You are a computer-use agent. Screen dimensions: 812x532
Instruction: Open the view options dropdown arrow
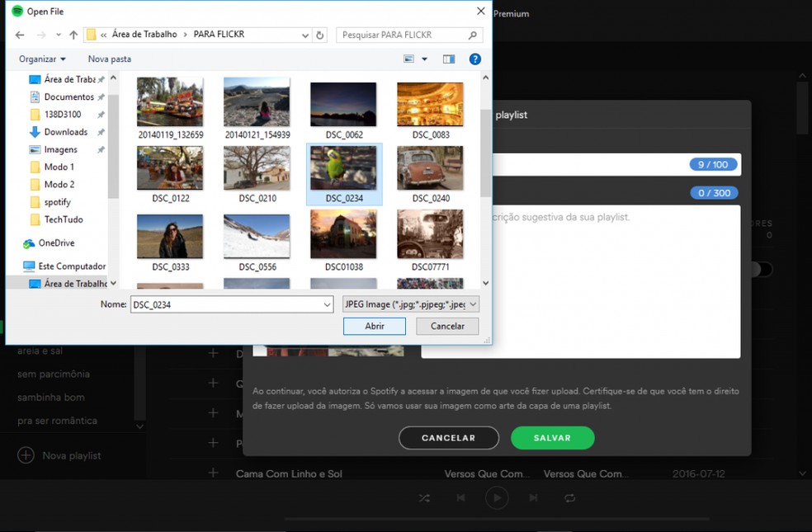pyautogui.click(x=425, y=59)
